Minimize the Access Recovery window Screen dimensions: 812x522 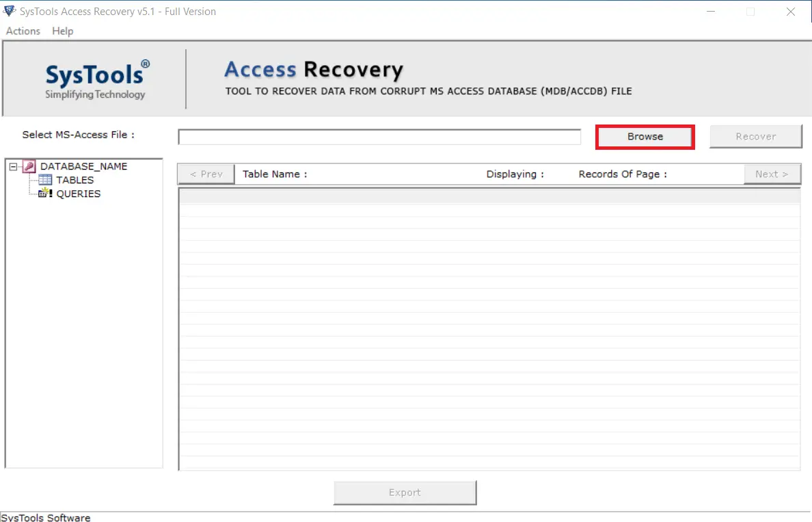[x=711, y=12]
